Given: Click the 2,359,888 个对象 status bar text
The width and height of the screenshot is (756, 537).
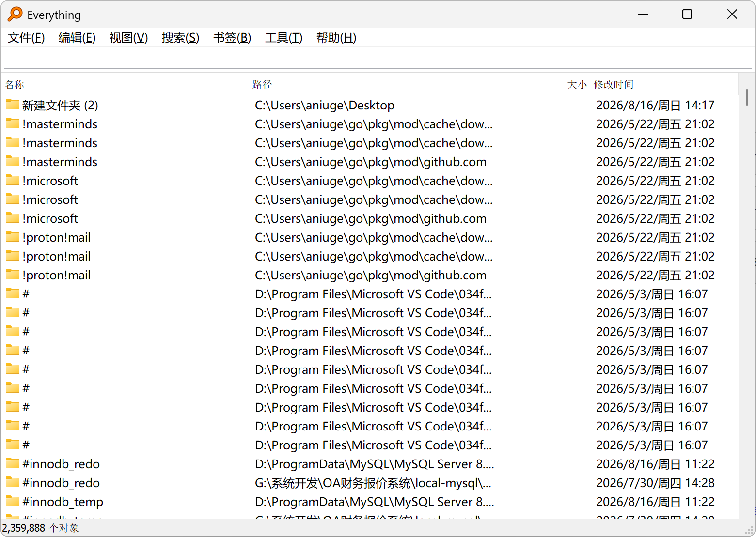Looking at the screenshot, I should pos(40,528).
